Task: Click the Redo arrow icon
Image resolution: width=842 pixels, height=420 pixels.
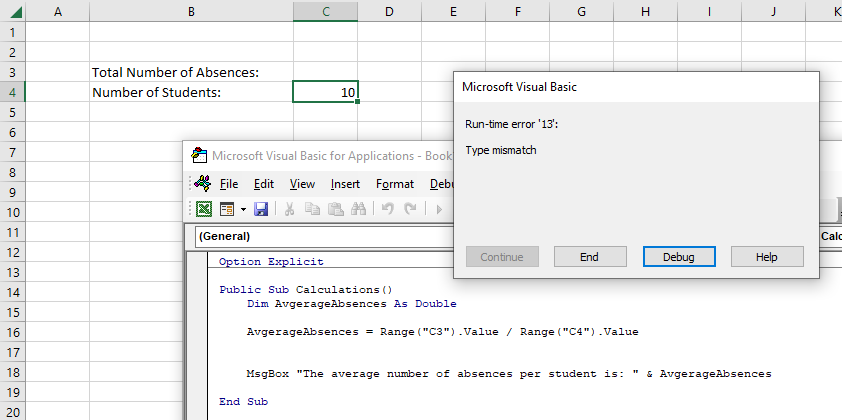Action: (410, 209)
